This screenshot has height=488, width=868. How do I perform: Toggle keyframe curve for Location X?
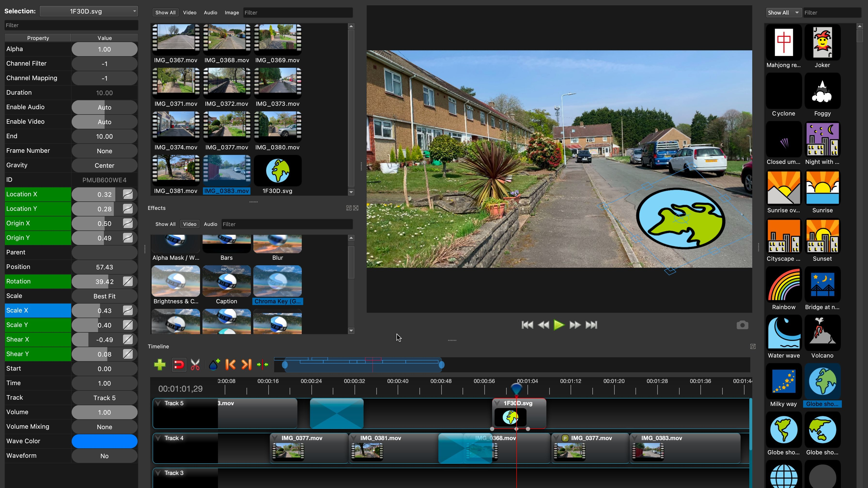click(x=128, y=194)
